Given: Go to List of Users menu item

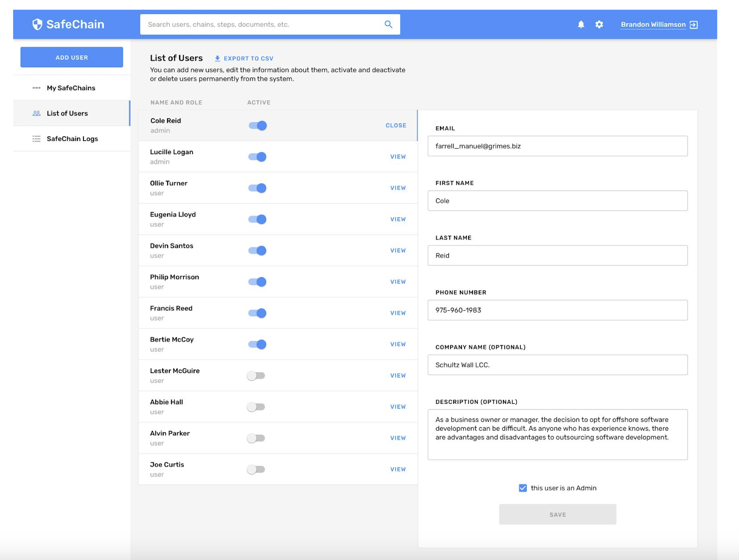Looking at the screenshot, I should point(67,113).
